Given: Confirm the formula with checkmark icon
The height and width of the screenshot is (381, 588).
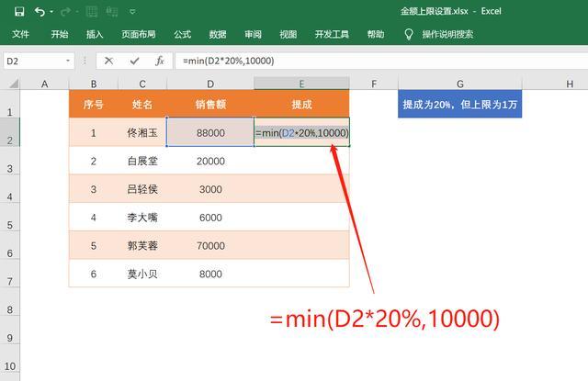Looking at the screenshot, I should coord(134,61).
